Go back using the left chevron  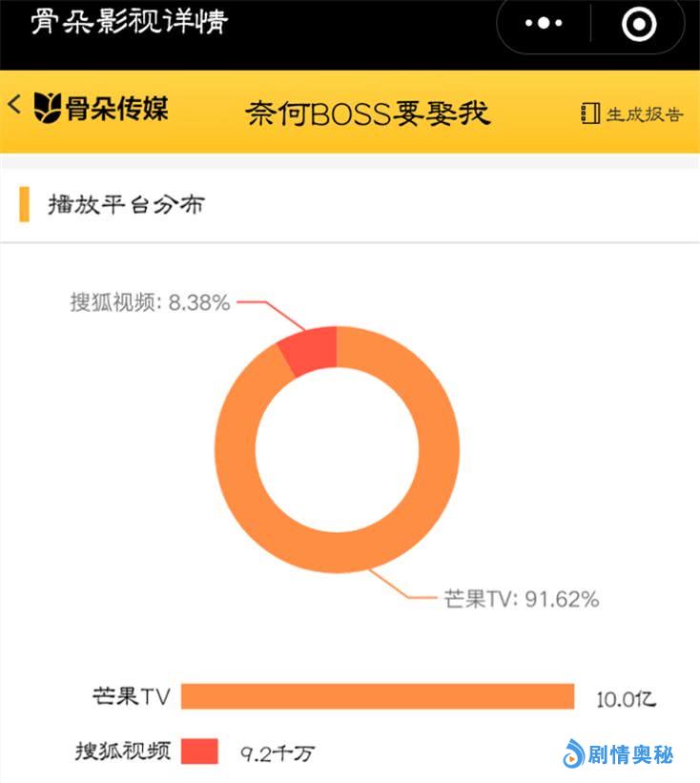coord(14,105)
